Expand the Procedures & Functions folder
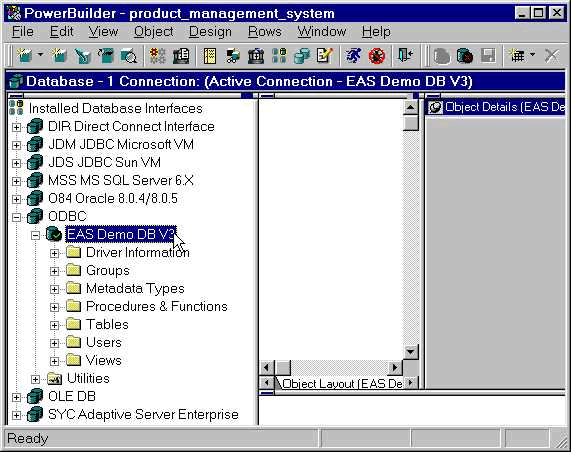This screenshot has height=452, width=571. tap(54, 307)
